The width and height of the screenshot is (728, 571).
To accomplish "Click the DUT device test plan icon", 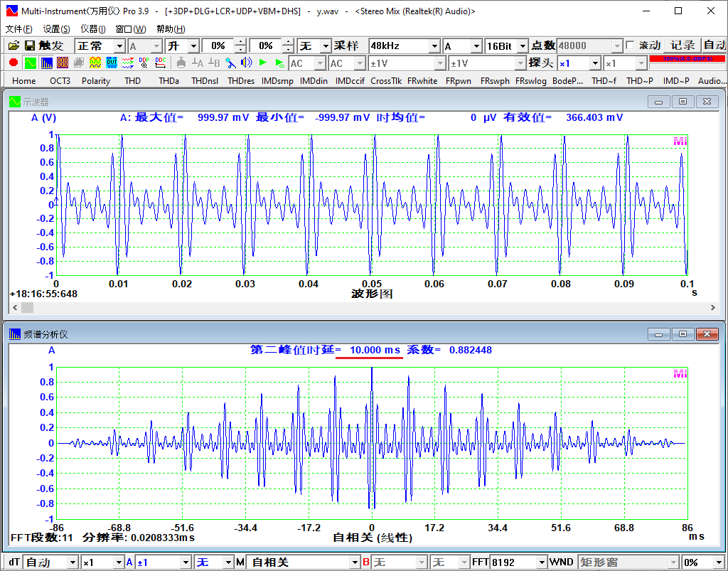I will [x=112, y=62].
